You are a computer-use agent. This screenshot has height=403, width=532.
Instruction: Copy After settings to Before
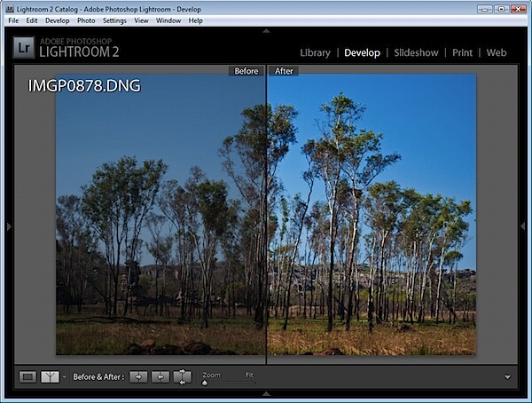(160, 377)
